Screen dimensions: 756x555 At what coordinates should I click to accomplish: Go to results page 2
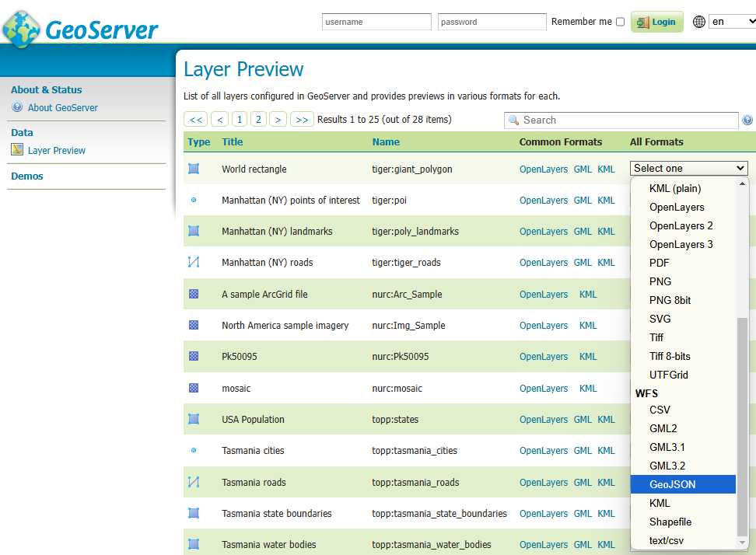[258, 119]
